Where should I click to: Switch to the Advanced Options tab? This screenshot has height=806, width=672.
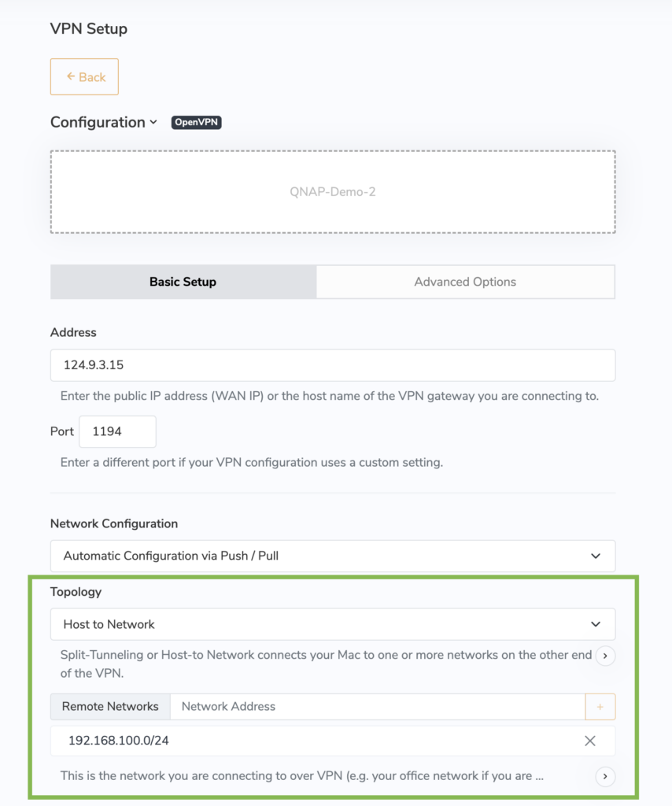pyautogui.click(x=464, y=281)
